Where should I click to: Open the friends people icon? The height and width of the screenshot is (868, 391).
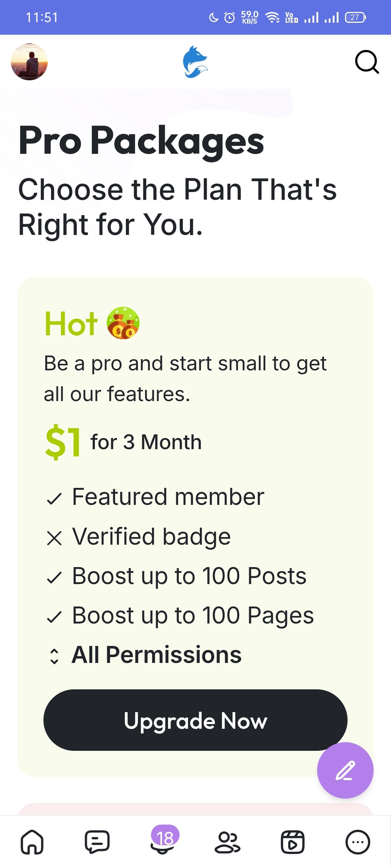227,842
